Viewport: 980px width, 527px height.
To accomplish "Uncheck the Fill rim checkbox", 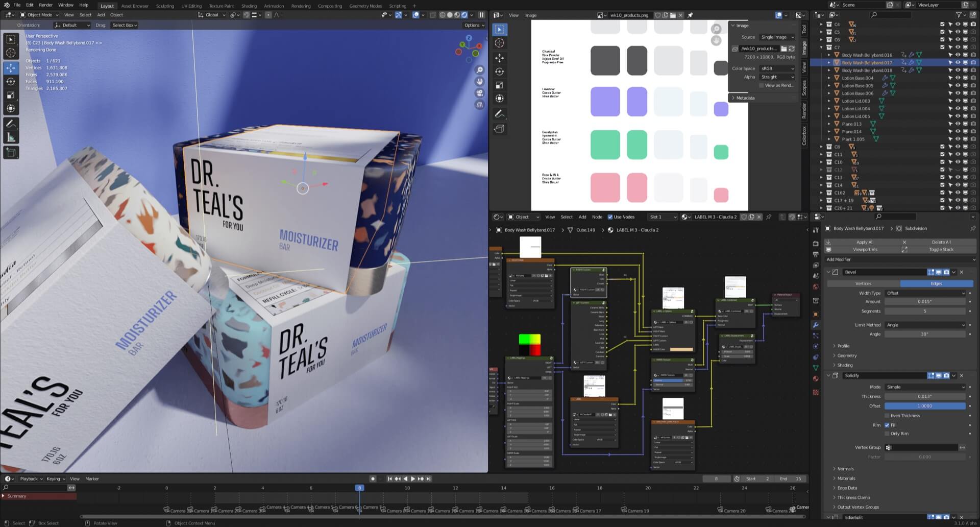I will coord(887,425).
